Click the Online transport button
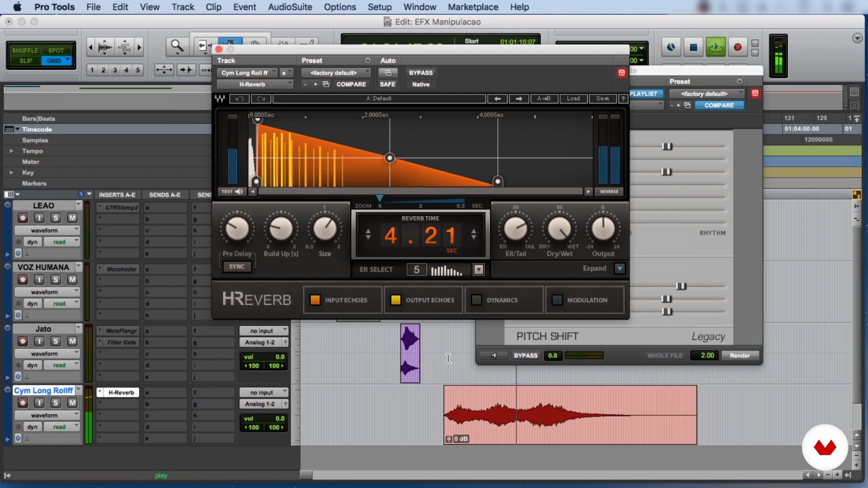This screenshot has width=868, height=488. tap(671, 47)
